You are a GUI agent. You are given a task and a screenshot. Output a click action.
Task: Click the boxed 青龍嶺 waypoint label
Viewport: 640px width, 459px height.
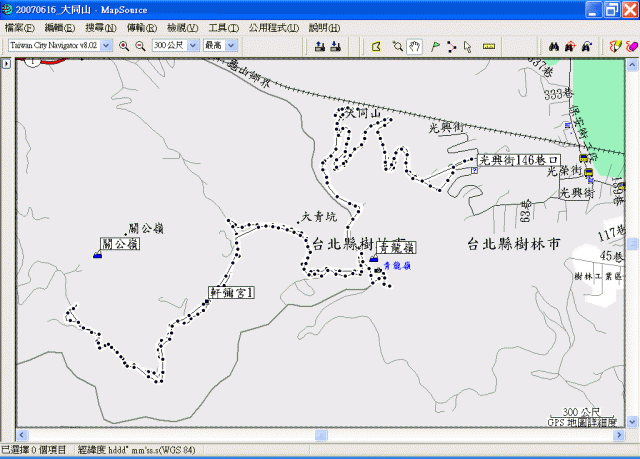[396, 247]
